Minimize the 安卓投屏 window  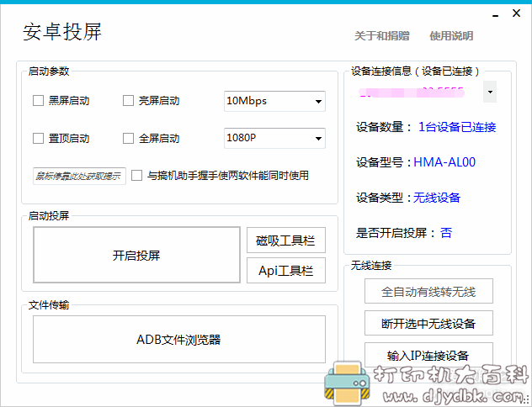(496, 14)
